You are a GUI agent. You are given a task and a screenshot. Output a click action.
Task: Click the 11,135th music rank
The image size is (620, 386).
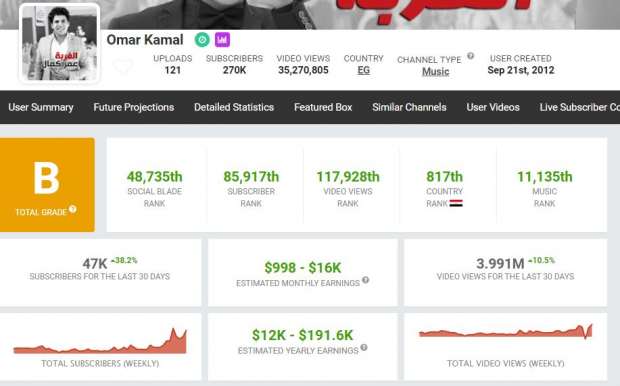[x=544, y=176]
